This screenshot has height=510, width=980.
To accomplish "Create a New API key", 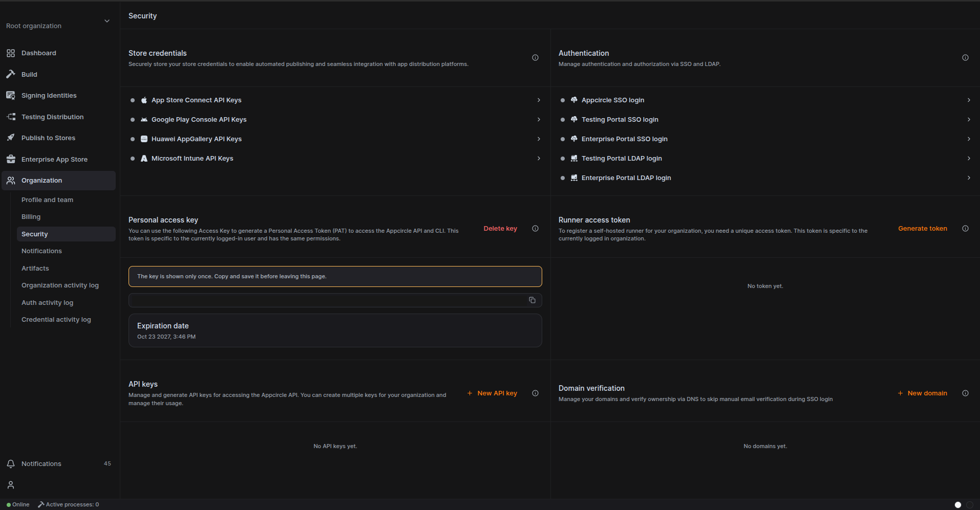I will (492, 393).
